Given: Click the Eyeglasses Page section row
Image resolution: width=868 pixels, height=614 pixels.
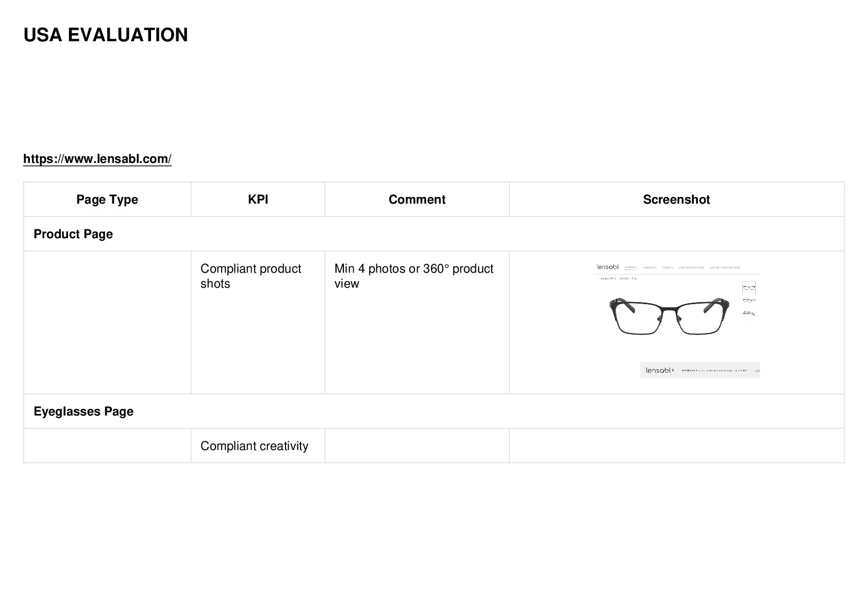Looking at the screenshot, I should coord(434,411).
